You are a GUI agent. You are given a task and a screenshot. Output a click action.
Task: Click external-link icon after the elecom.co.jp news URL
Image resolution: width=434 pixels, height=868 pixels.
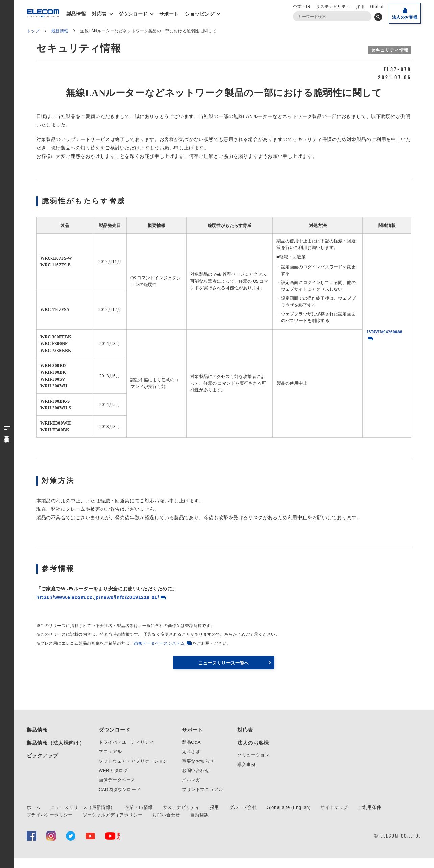163,598
